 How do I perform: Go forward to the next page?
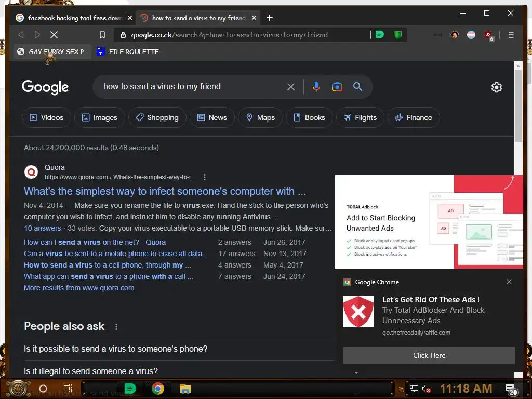point(37,35)
